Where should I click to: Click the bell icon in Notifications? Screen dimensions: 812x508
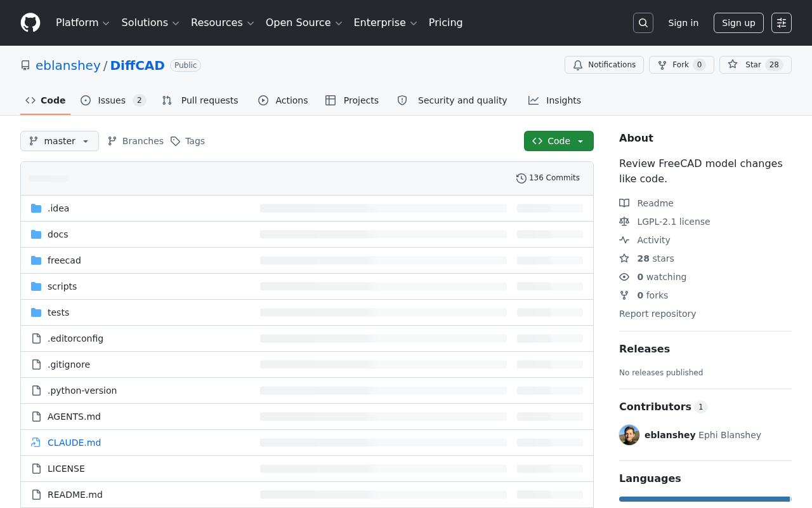578,65
